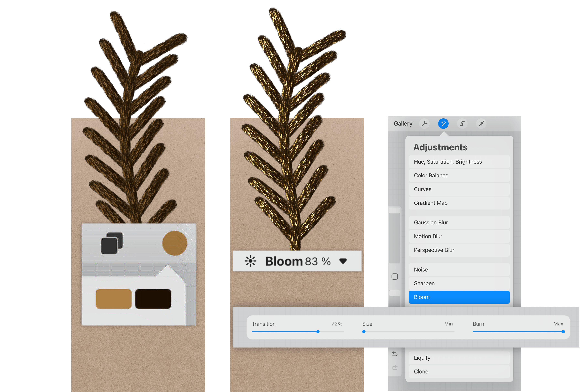Adjust the Transition slider handle at 72%
Screen dimensions: 588x392
(x=318, y=332)
